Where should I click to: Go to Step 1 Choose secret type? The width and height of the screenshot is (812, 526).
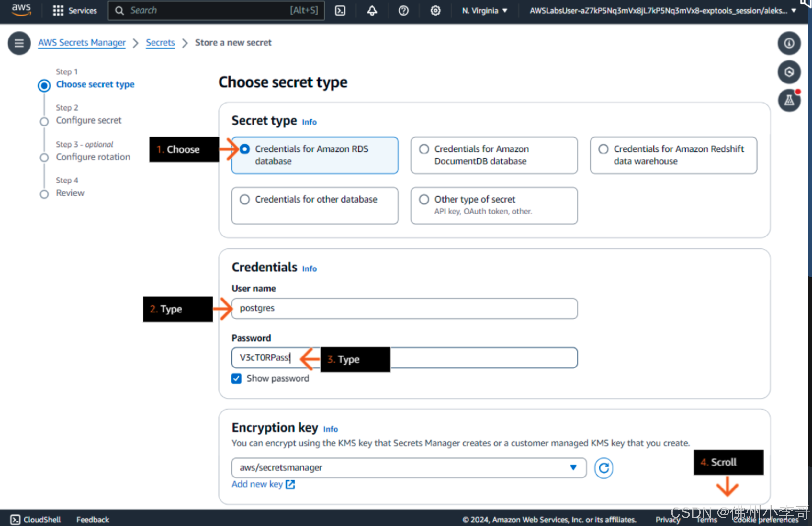[x=95, y=84]
